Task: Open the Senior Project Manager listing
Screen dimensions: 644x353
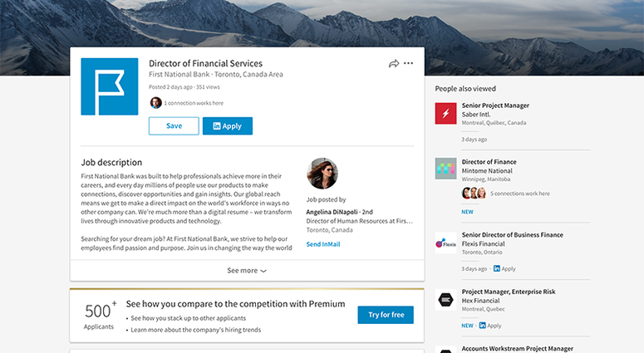Action: [495, 105]
